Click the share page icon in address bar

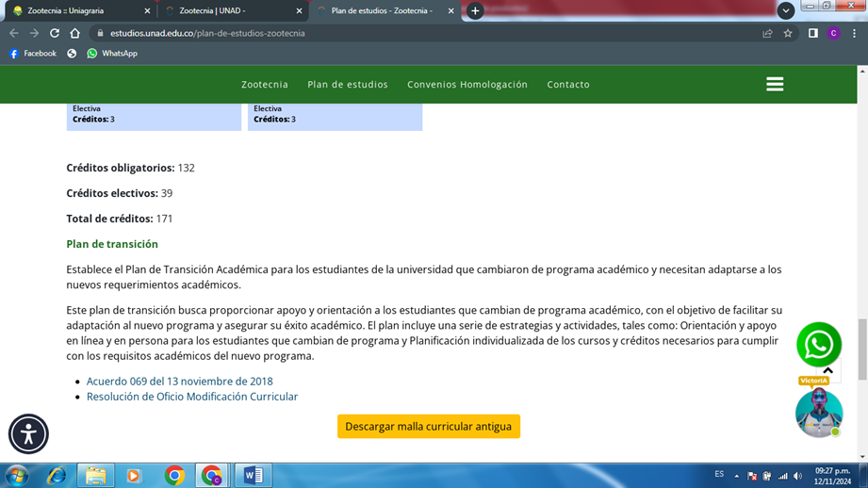click(767, 33)
